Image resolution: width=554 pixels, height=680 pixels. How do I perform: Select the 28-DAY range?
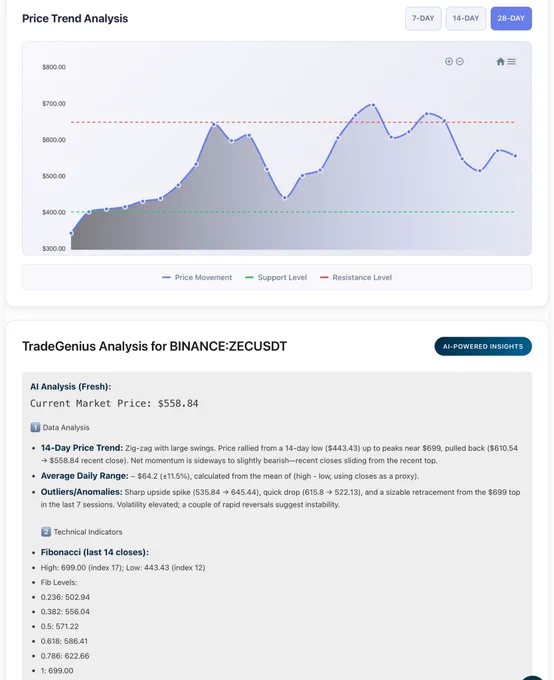click(511, 18)
